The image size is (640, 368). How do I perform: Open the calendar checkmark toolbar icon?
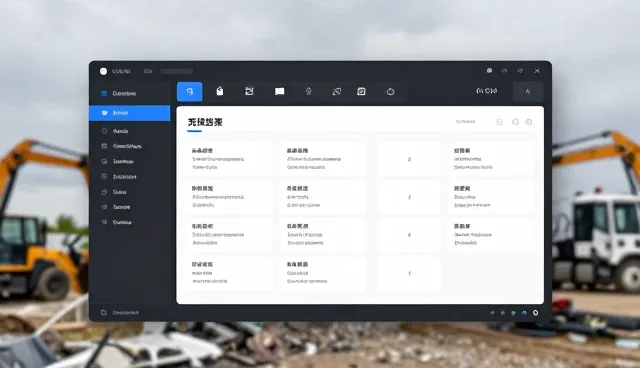point(361,91)
